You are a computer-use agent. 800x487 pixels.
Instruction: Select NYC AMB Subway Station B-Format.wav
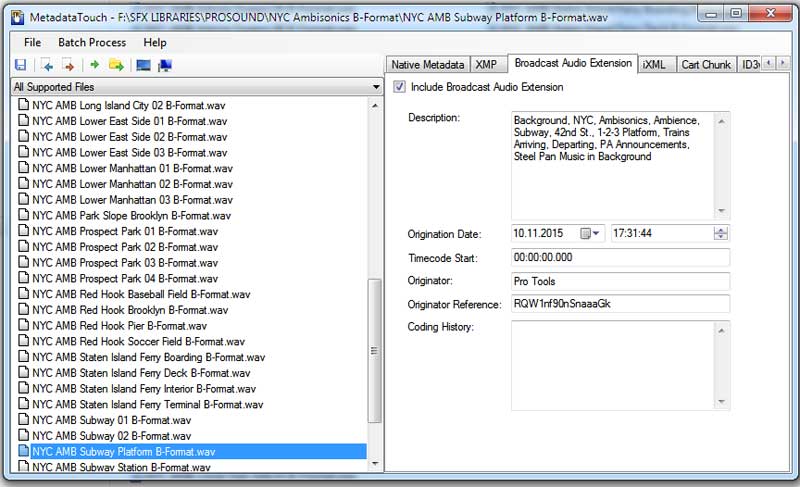121,467
